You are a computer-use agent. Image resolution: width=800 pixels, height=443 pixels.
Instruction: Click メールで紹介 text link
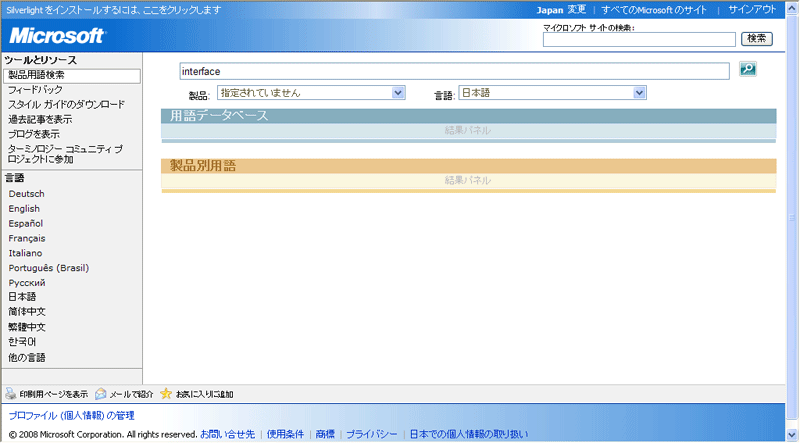coord(131,395)
